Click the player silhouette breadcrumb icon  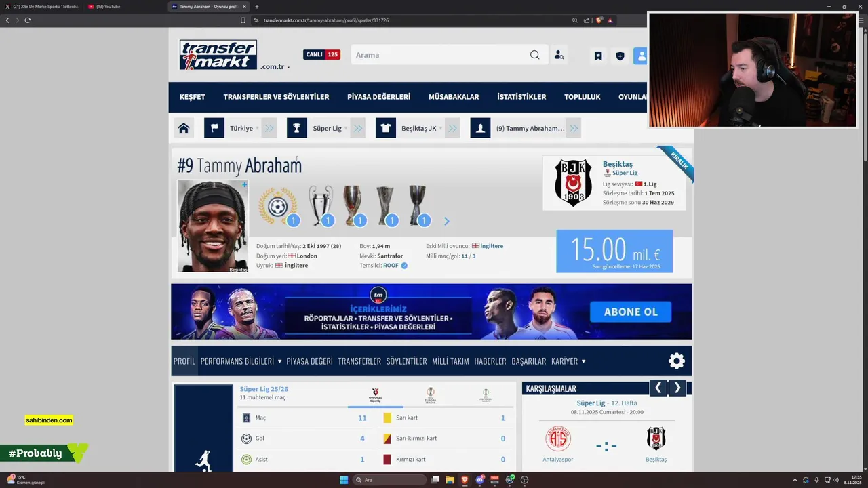click(x=480, y=128)
